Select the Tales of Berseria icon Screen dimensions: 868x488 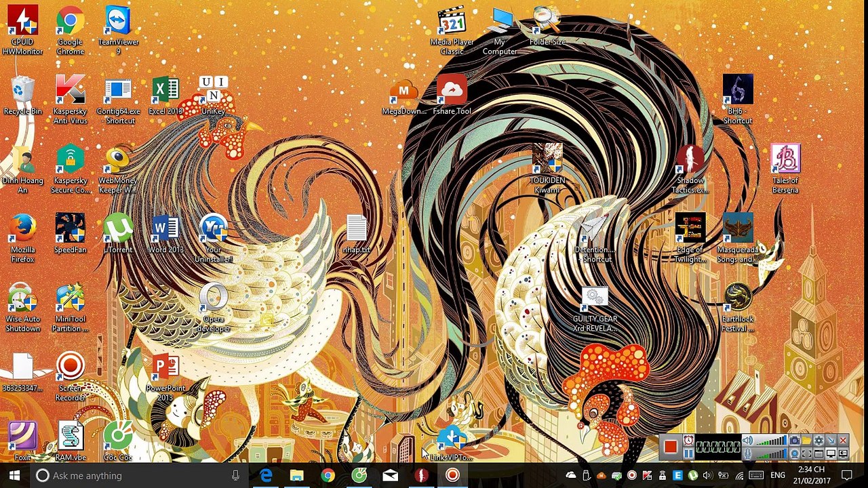785,169
